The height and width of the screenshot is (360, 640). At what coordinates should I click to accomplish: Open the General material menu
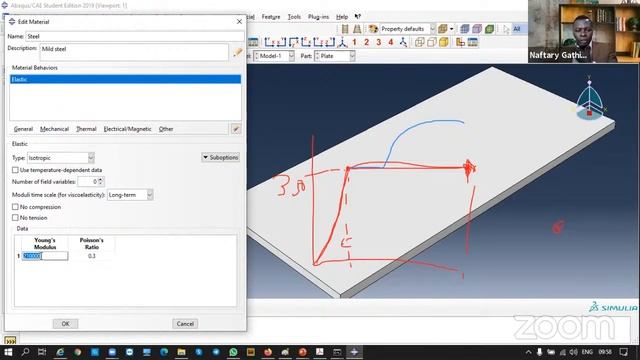pyautogui.click(x=23, y=129)
